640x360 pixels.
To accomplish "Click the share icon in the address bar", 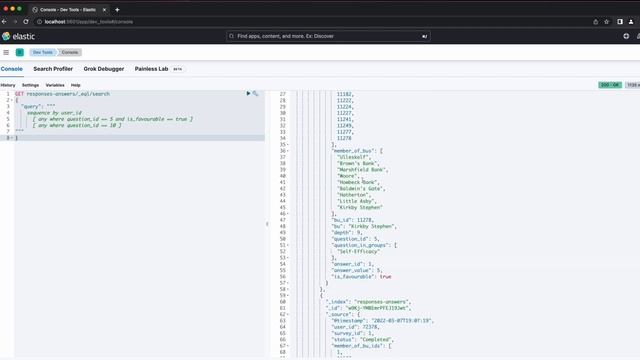I will click(596, 22).
